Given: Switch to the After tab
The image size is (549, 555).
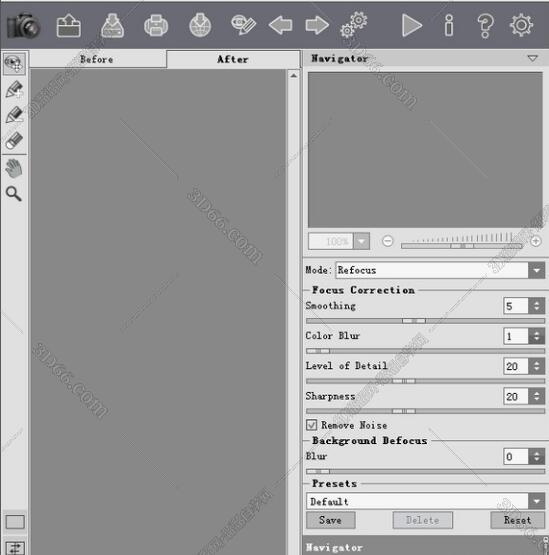Looking at the screenshot, I should (x=233, y=59).
